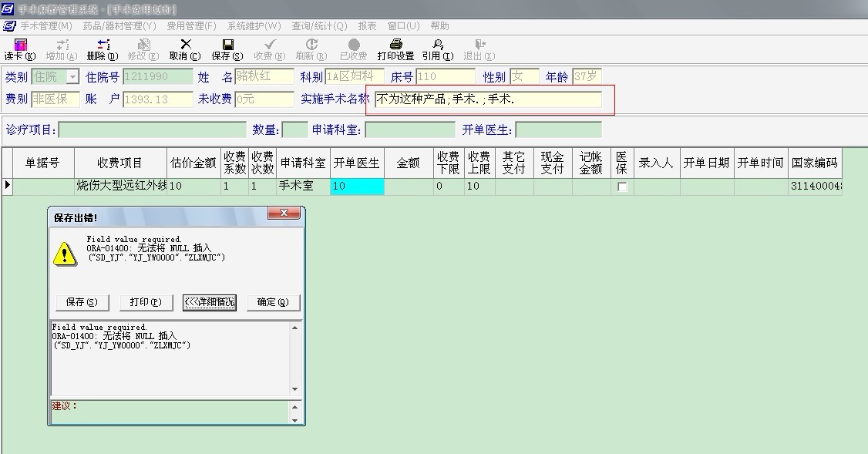Click the 收费项目 column header

tap(121, 163)
